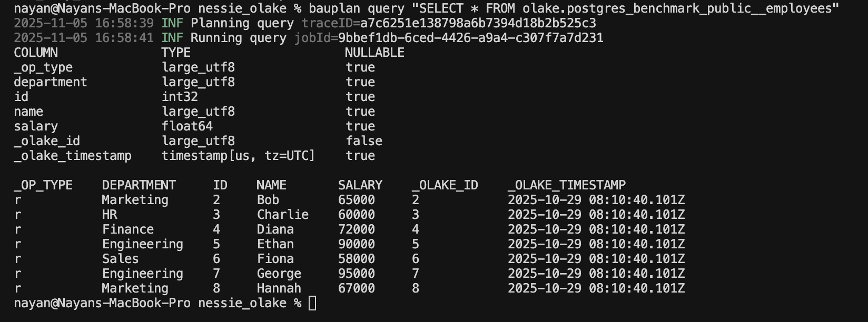Click the int32 type in the schema

pos(180,97)
